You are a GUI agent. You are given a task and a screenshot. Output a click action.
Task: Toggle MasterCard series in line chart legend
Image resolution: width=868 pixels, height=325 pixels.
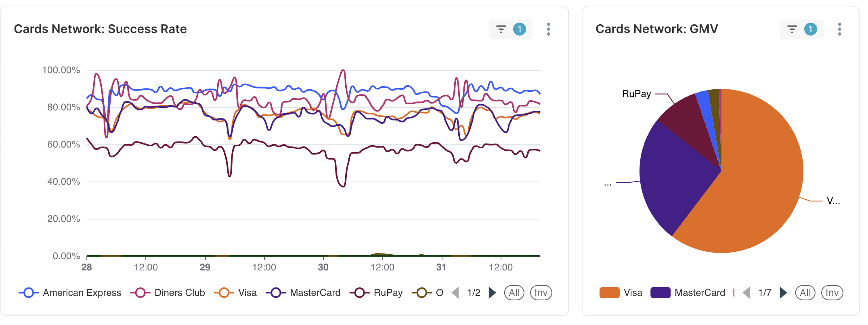[x=304, y=293]
